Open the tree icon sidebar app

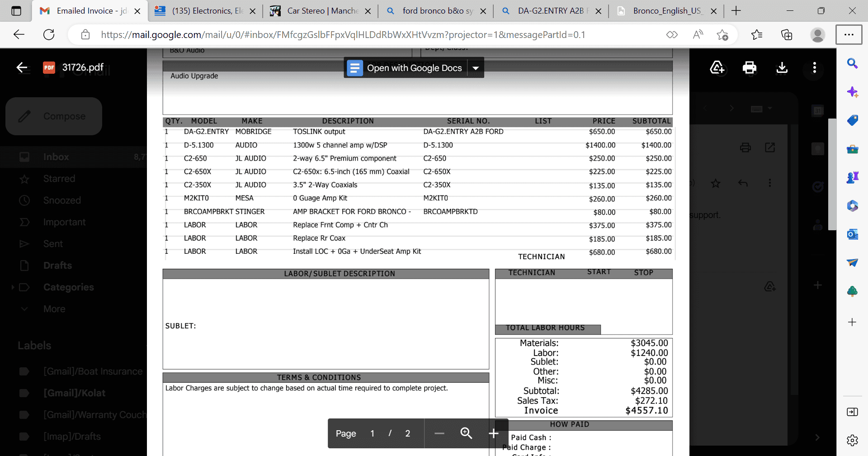tap(853, 291)
